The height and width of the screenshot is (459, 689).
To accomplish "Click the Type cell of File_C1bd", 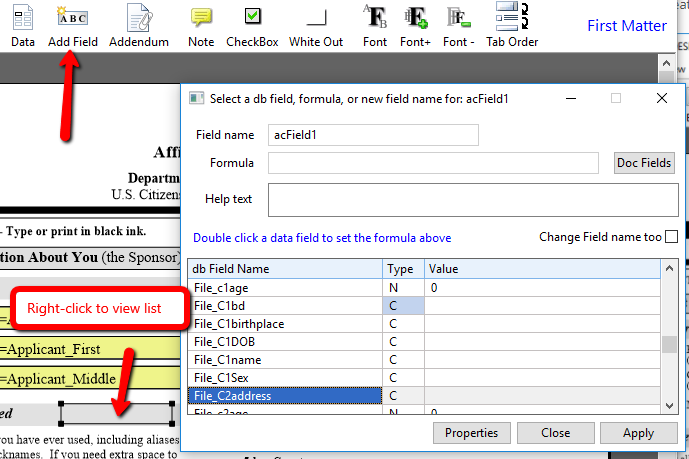I will [403, 306].
